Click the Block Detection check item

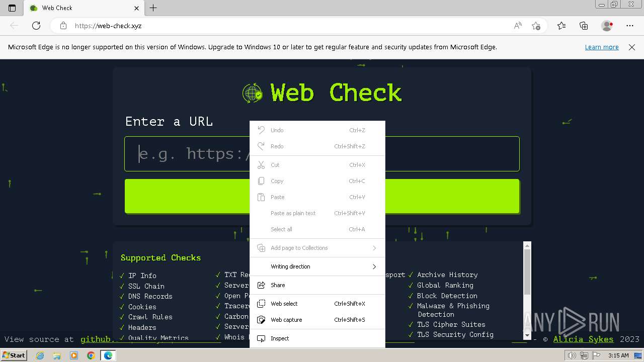447,296
